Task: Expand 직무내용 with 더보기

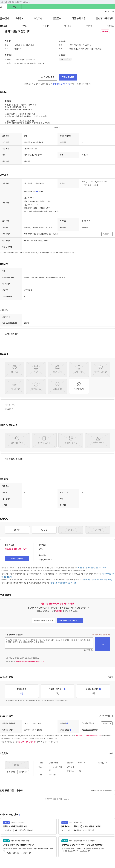Action: coord(57,127)
